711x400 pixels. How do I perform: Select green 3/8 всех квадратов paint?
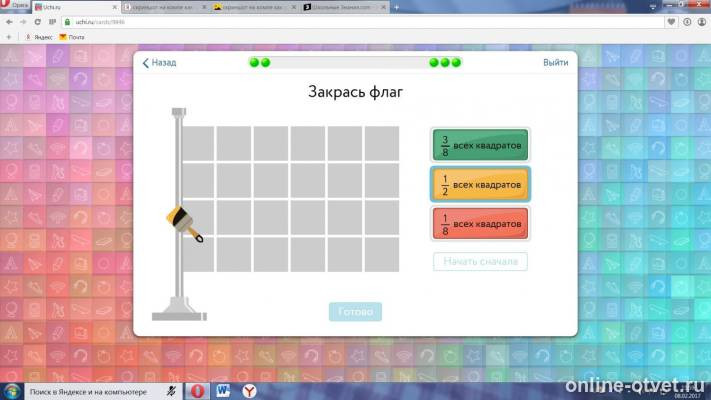(x=480, y=145)
